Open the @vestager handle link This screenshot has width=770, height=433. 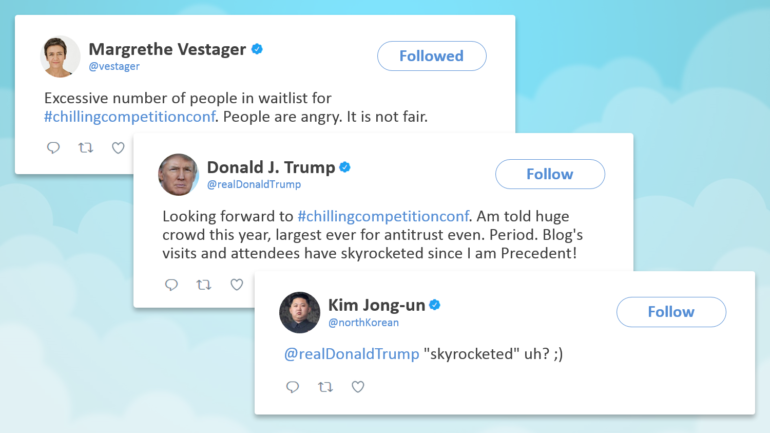point(114,66)
